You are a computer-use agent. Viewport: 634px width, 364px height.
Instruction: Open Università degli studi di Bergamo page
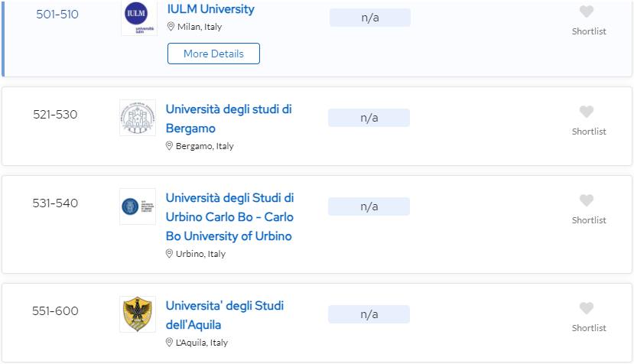tap(229, 119)
